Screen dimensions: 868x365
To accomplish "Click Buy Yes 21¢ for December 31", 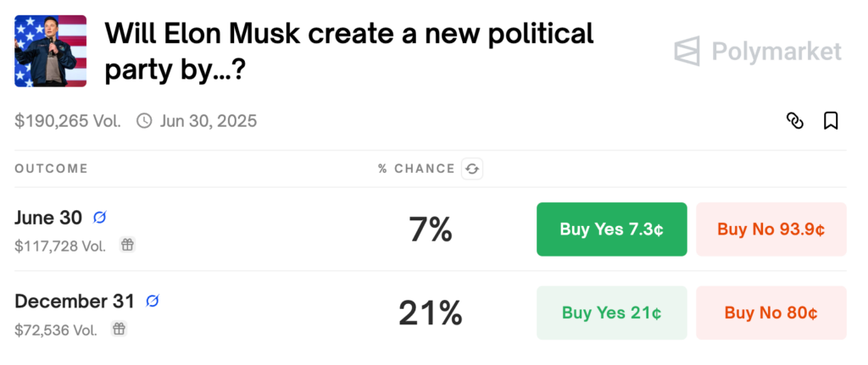I will click(612, 312).
